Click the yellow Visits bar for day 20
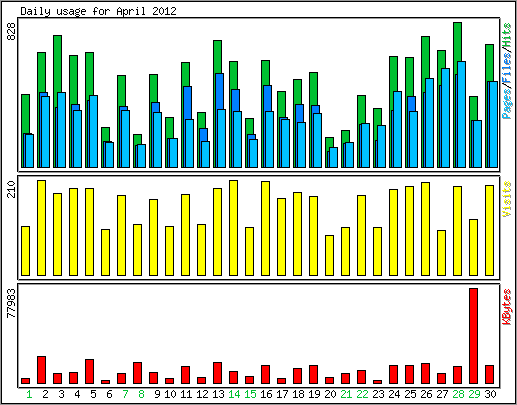Image resolution: width=517 pixels, height=405 pixels. (329, 255)
